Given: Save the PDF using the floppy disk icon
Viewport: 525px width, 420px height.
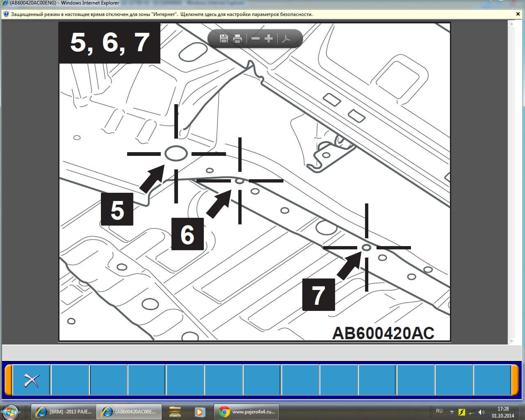Looking at the screenshot, I should pos(224,39).
